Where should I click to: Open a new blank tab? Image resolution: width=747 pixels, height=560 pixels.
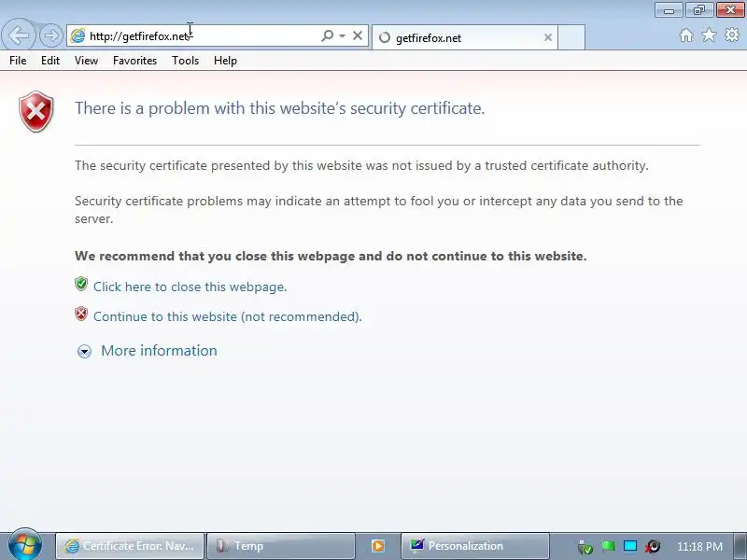pyautogui.click(x=571, y=37)
